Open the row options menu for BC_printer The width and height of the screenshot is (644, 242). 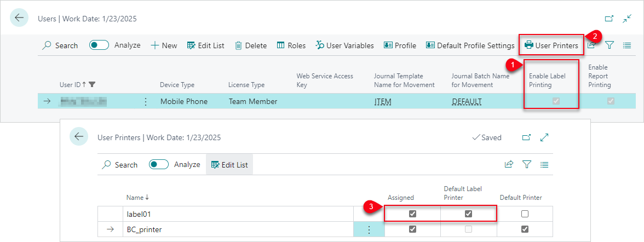(x=369, y=229)
